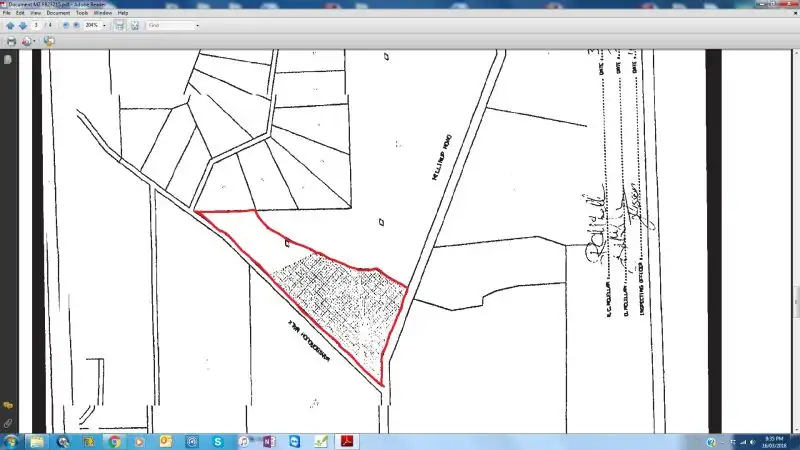Viewport: 800px width, 450px height.
Task: Expand the Find box options arrow
Action: tap(197, 24)
